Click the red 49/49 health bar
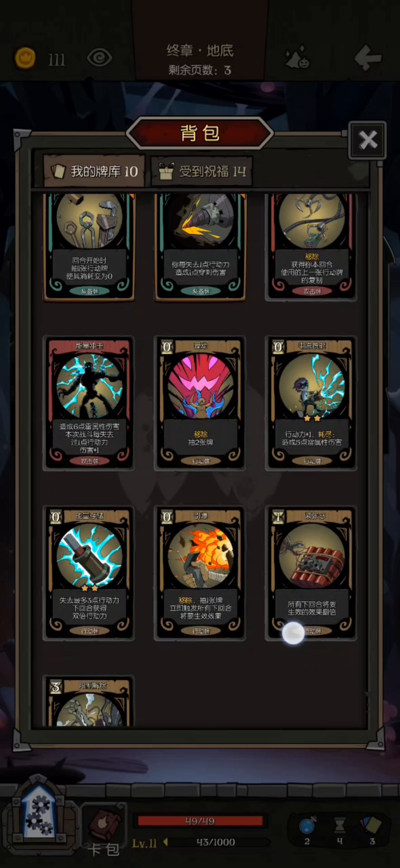Screen dimensions: 400x868 200,821
